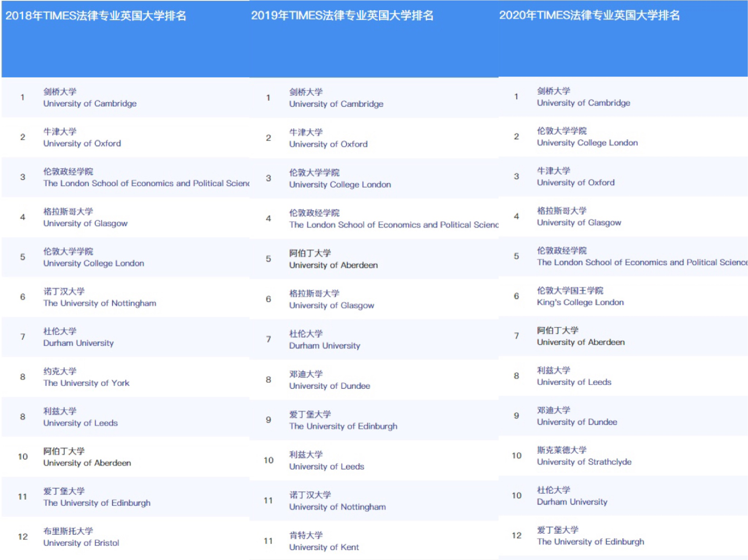Image resolution: width=748 pixels, height=560 pixels.
Task: Click The University of Nottingham in 2018 column
Action: click(x=99, y=303)
